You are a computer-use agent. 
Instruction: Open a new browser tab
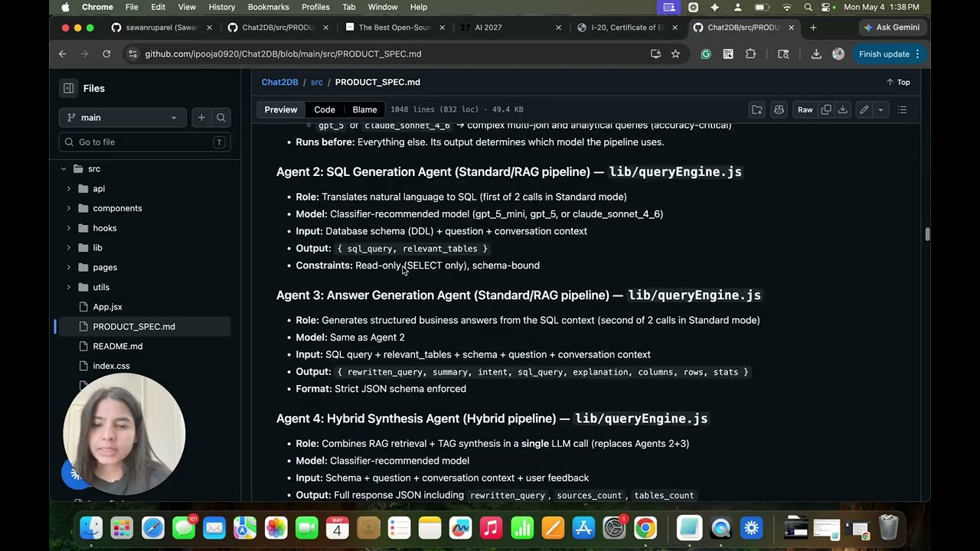point(813,28)
